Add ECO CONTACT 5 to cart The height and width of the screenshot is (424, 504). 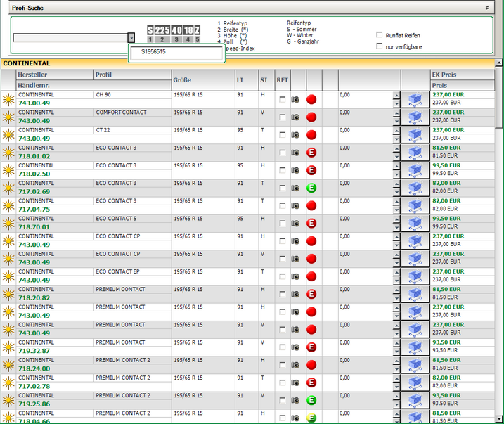click(x=415, y=224)
